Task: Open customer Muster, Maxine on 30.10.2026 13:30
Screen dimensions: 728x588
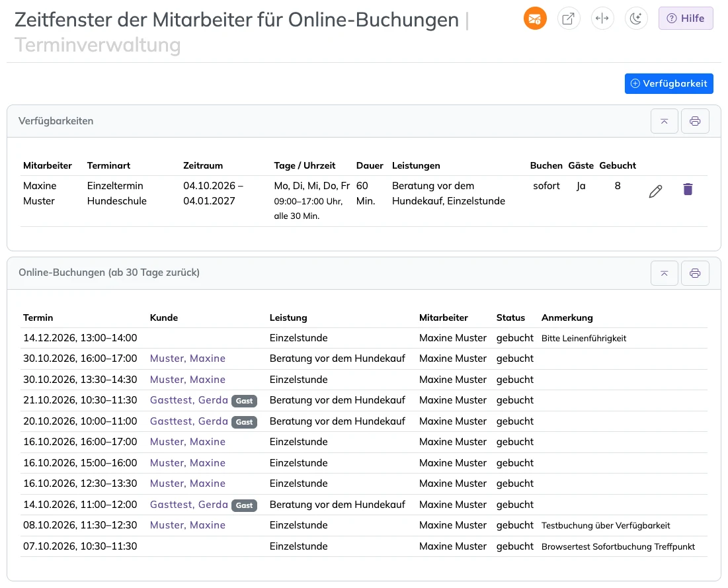Action: point(188,380)
